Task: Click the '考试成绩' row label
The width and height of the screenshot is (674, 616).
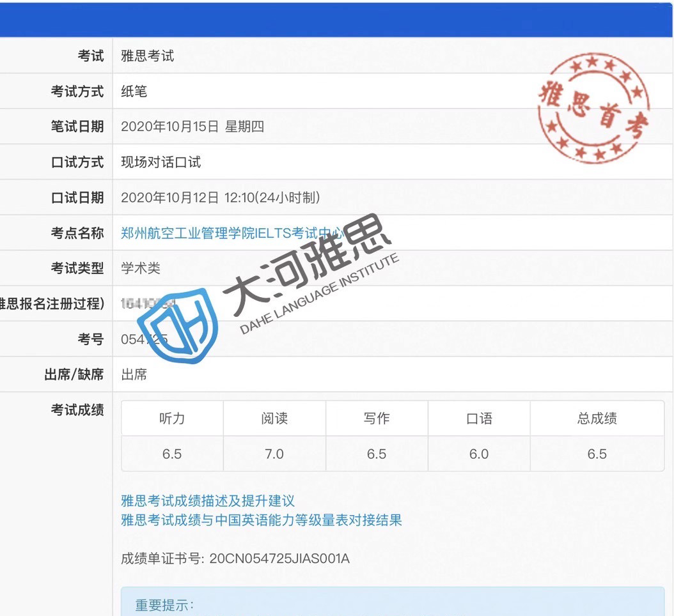Action: click(77, 410)
